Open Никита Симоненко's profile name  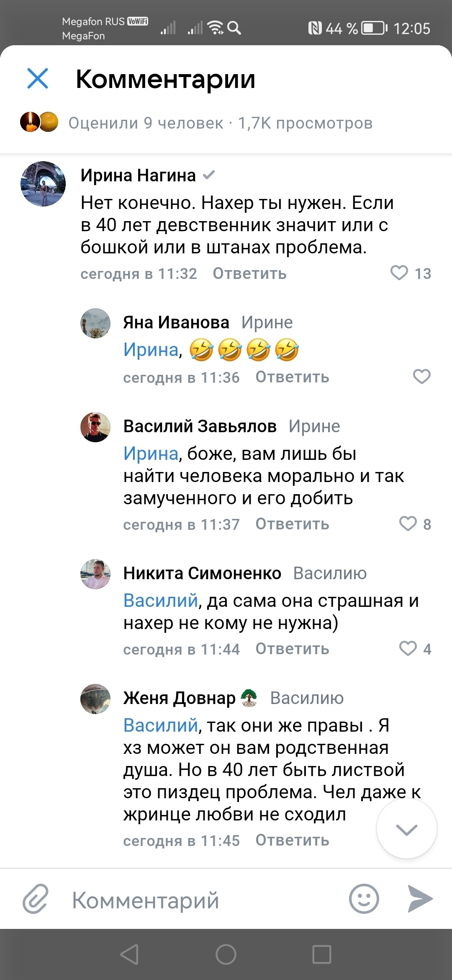point(202,573)
